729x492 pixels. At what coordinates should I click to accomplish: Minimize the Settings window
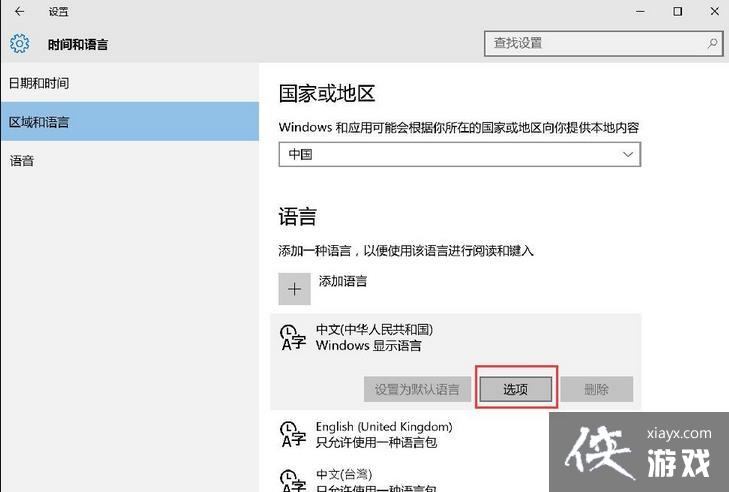pos(640,12)
